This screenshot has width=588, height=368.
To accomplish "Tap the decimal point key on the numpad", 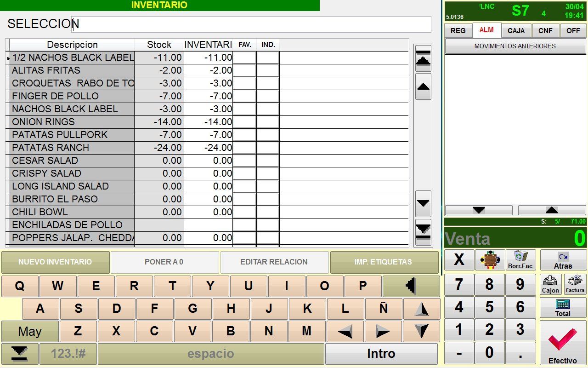I will (x=520, y=353).
